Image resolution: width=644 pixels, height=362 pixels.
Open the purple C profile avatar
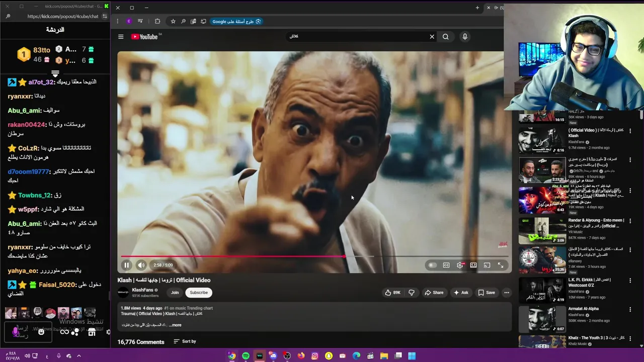[x=129, y=21]
